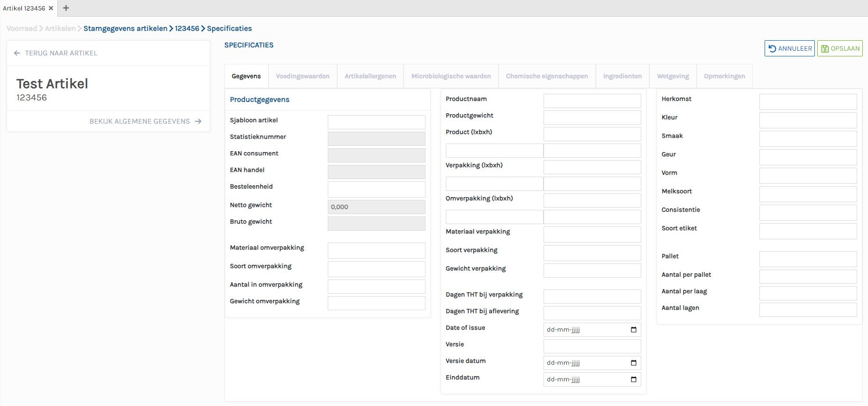Open calendar picker for Einddatum

coord(633,379)
